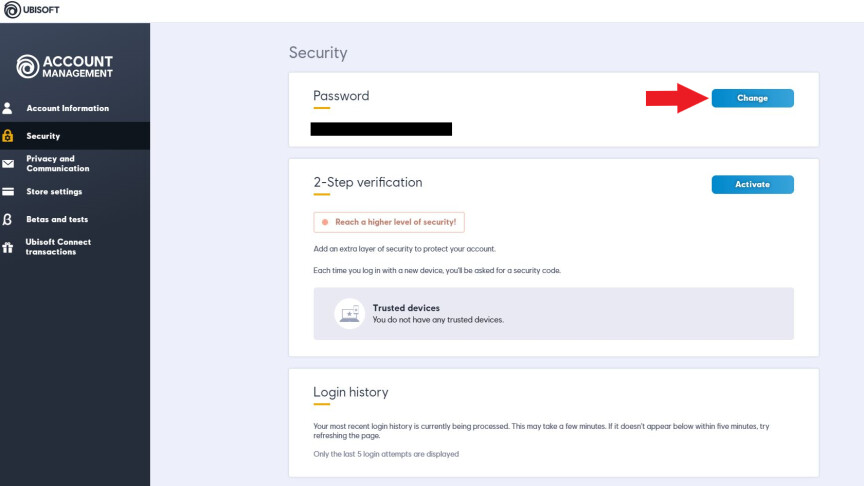Click the Security page title
The image size is (864, 486).
point(318,53)
